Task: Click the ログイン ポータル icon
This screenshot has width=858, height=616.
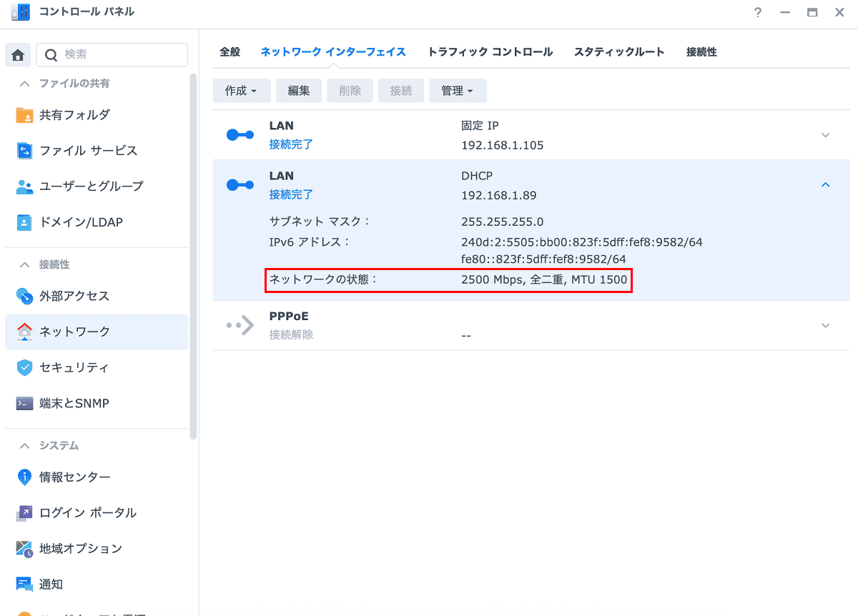Action: 24,512
